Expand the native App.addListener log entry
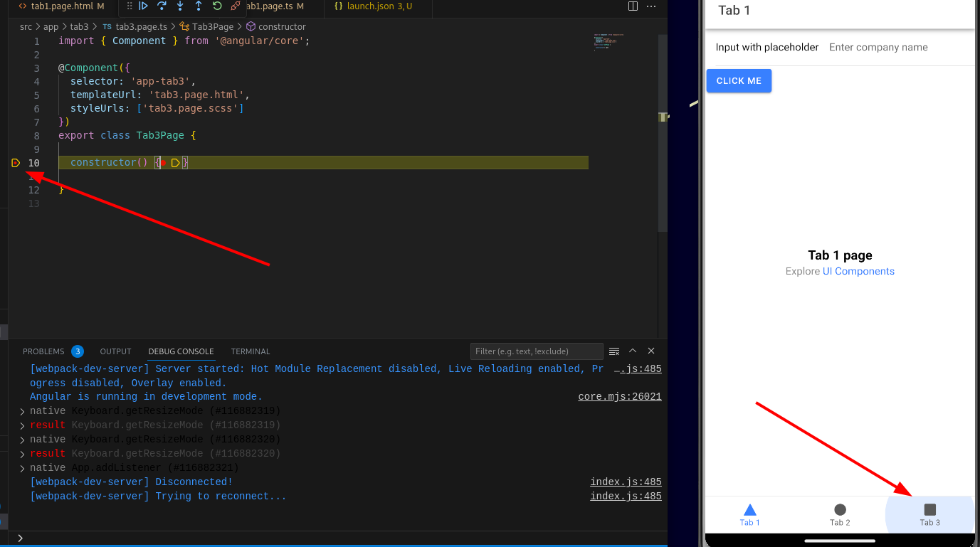Viewport: 980px width, 547px height. tap(22, 468)
